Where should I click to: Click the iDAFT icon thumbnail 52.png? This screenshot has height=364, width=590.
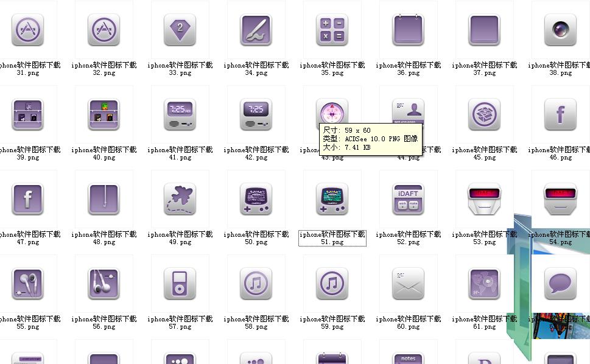[x=409, y=199]
